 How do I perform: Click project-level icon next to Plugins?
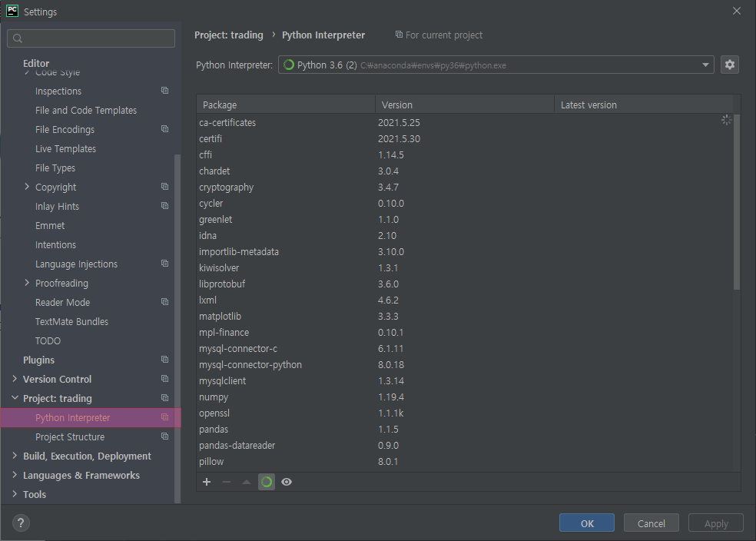tap(165, 360)
